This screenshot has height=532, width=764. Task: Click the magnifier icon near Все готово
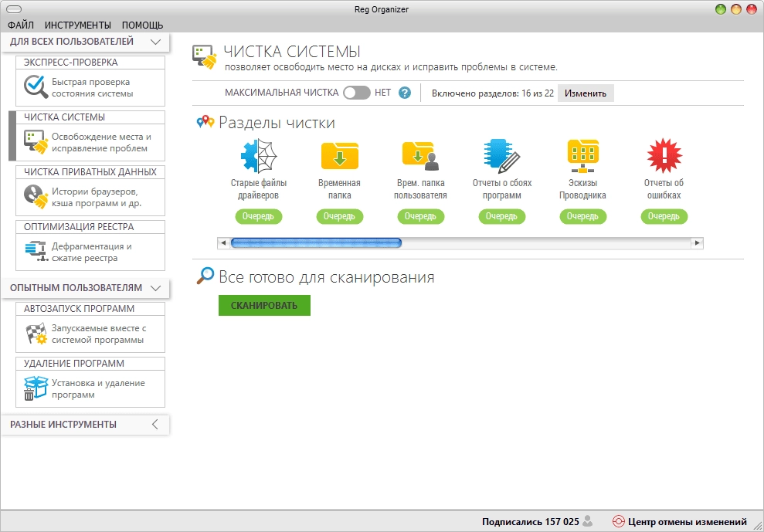click(x=205, y=276)
